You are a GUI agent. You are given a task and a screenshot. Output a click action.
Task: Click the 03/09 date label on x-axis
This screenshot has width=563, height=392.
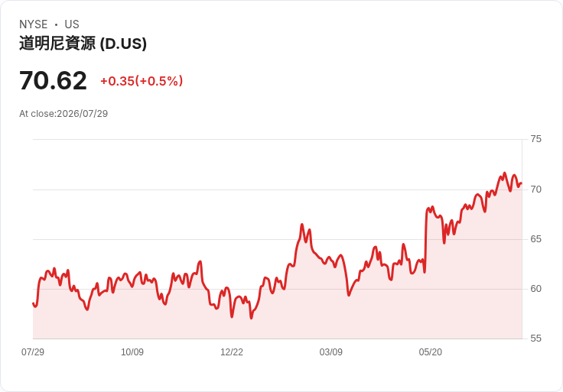(330, 352)
